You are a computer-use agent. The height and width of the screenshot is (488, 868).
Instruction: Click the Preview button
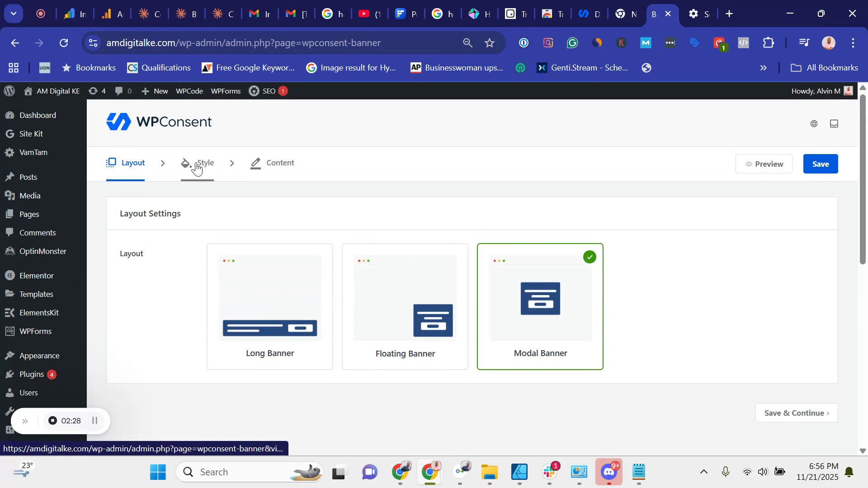pos(764,164)
